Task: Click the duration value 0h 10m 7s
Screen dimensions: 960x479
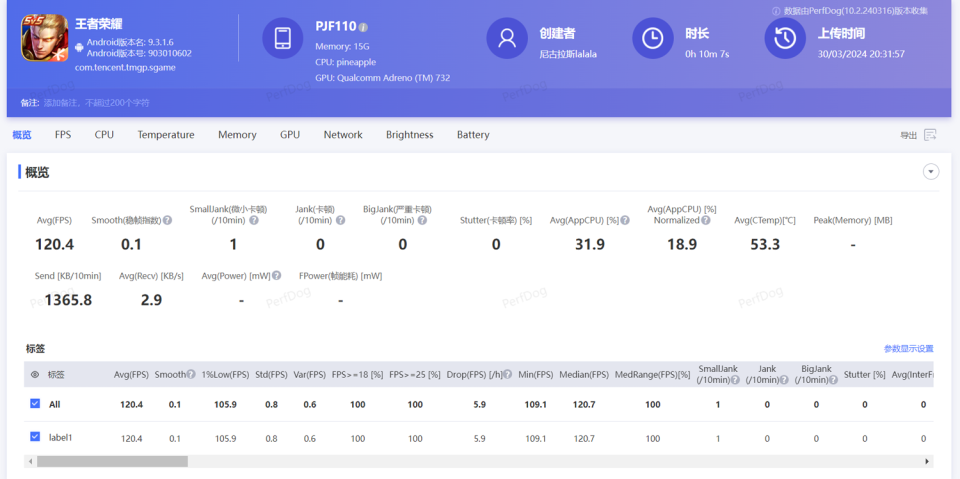Action: [x=707, y=54]
